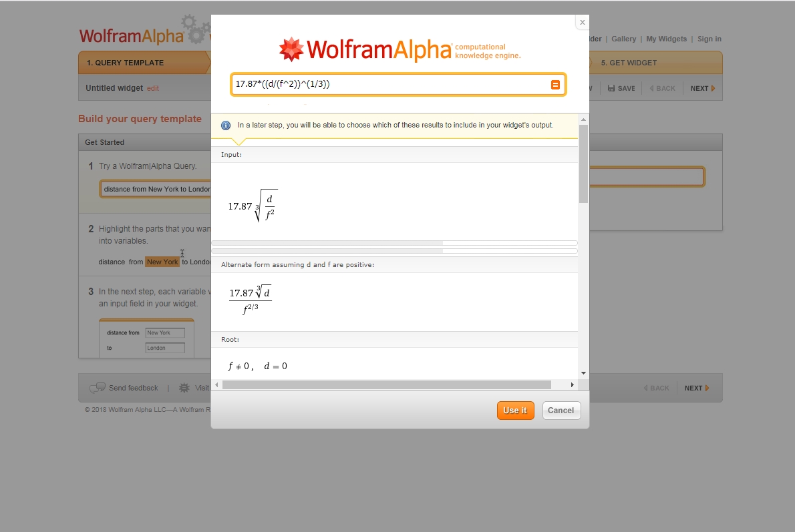795x532 pixels.
Task: Cancel the query preview dialog
Action: [x=561, y=411]
